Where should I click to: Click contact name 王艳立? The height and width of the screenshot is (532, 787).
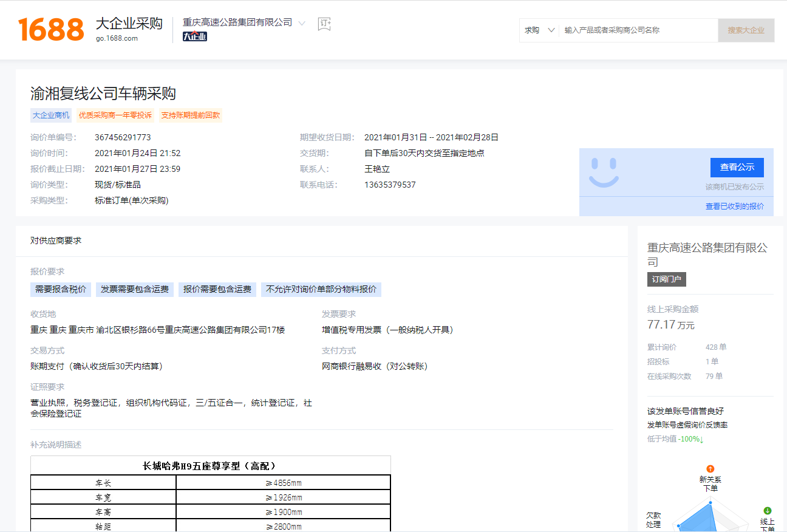pyautogui.click(x=377, y=169)
